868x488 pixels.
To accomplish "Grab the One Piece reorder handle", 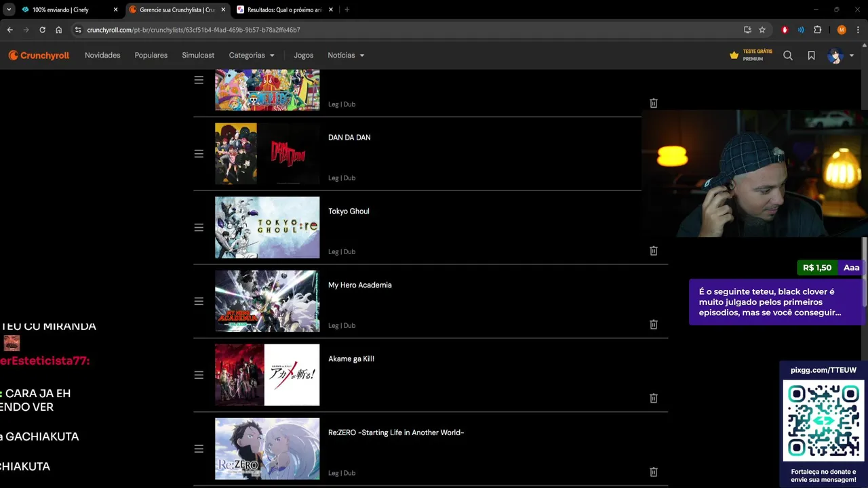I will (199, 80).
